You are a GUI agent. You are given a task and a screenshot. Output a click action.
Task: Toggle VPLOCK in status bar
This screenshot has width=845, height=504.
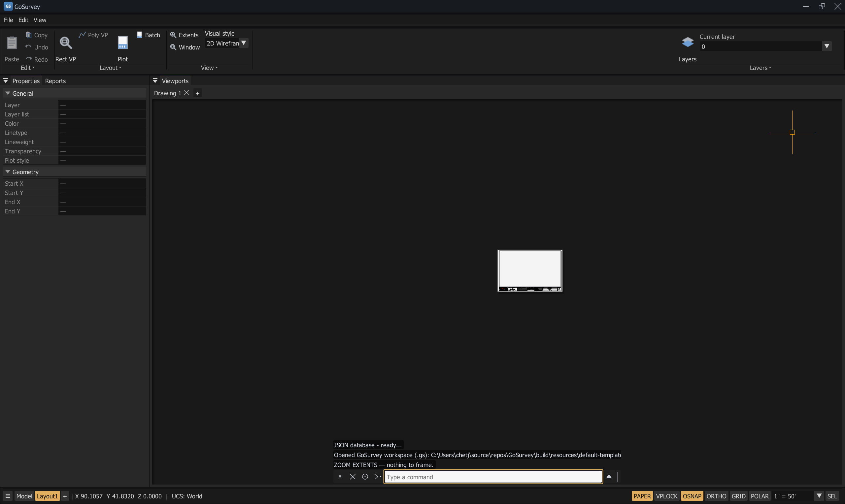(x=666, y=496)
